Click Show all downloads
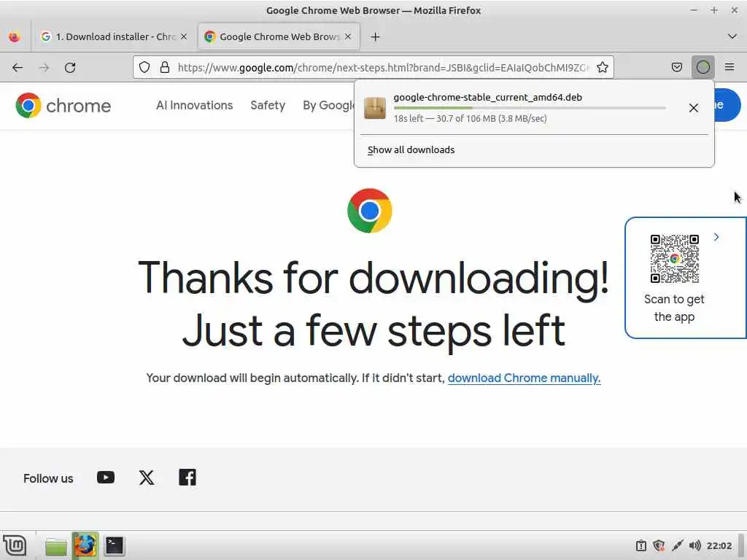The width and height of the screenshot is (747, 560). [411, 149]
